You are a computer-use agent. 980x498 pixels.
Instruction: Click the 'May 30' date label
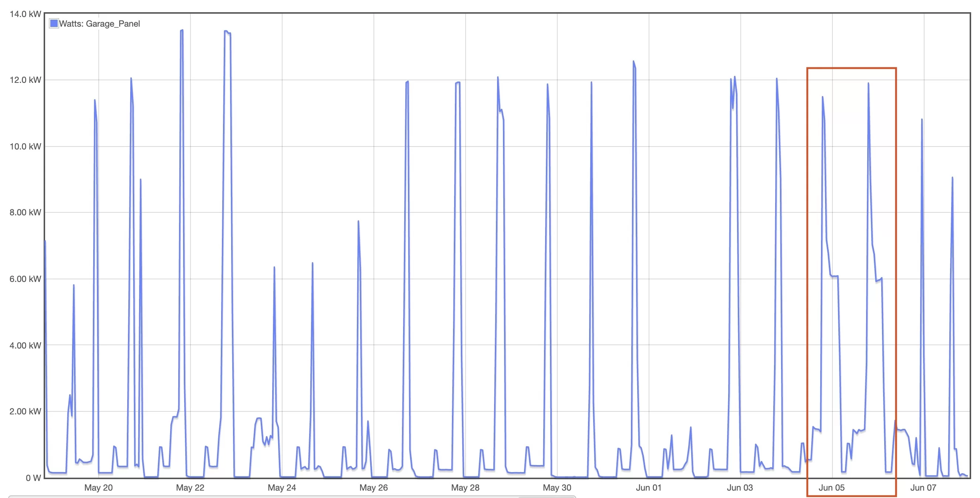coord(557,488)
